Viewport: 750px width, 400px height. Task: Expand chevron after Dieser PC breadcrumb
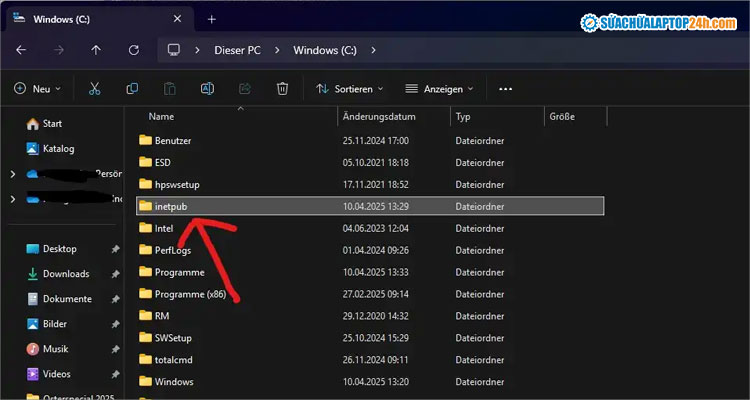(x=276, y=50)
